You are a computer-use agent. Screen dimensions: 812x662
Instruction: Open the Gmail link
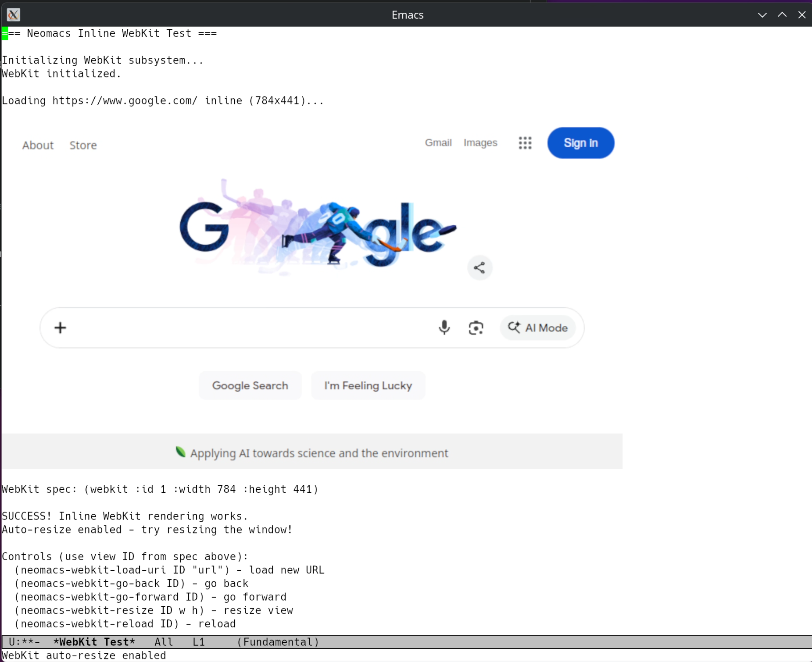(438, 143)
